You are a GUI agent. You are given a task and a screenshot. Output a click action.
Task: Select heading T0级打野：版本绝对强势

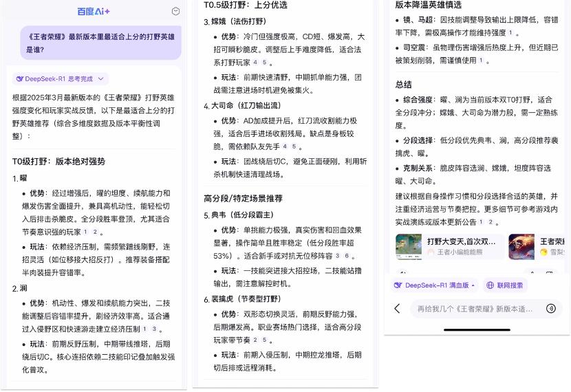click(x=58, y=161)
